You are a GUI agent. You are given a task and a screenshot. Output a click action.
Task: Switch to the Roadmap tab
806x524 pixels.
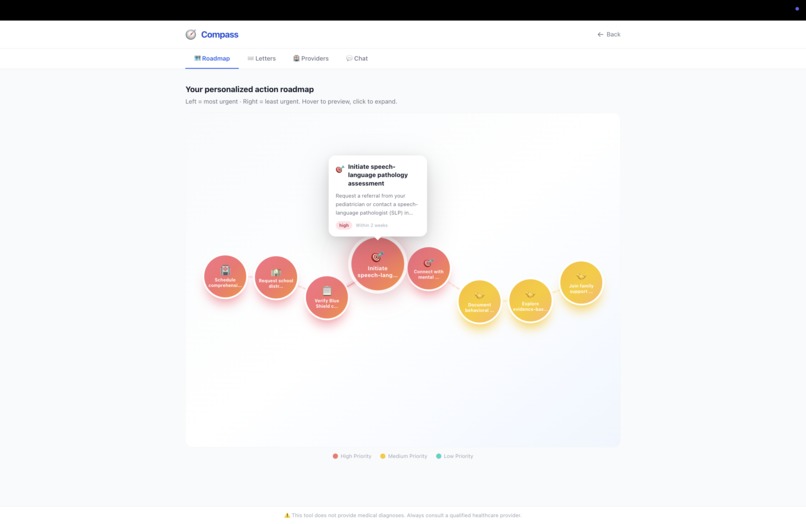(212, 59)
